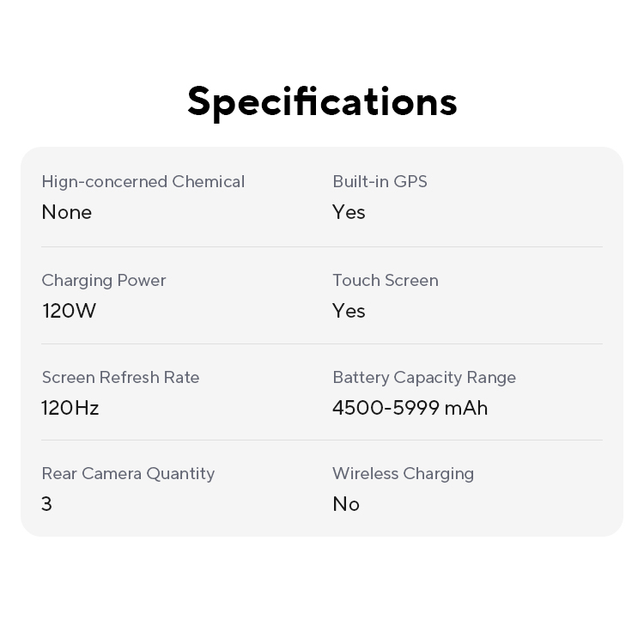
Task: Select the 120Hz refresh rate value
Action: click(x=70, y=408)
